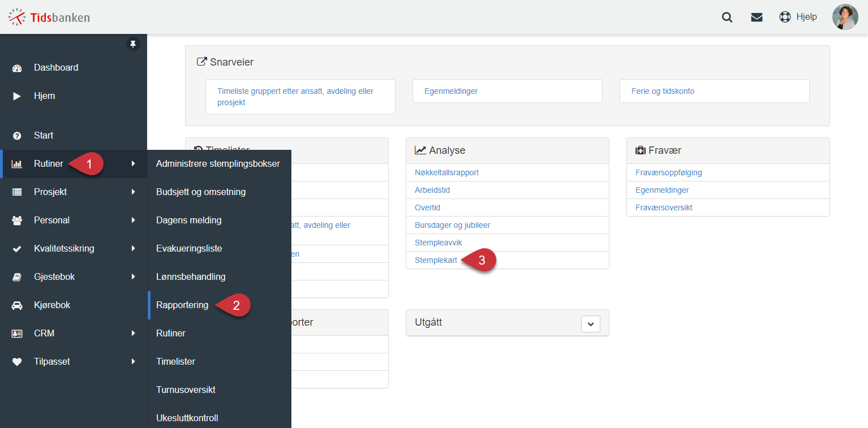Toggle the sidebar pin icon
The height and width of the screenshot is (428, 868).
(x=133, y=44)
